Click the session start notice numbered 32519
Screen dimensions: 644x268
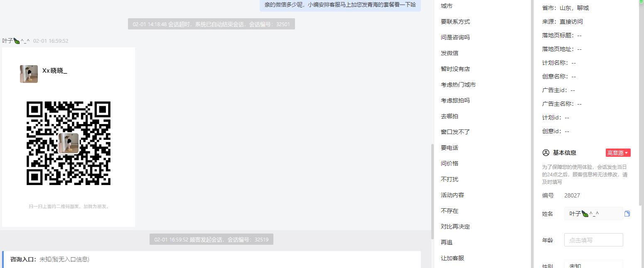[x=211, y=239]
